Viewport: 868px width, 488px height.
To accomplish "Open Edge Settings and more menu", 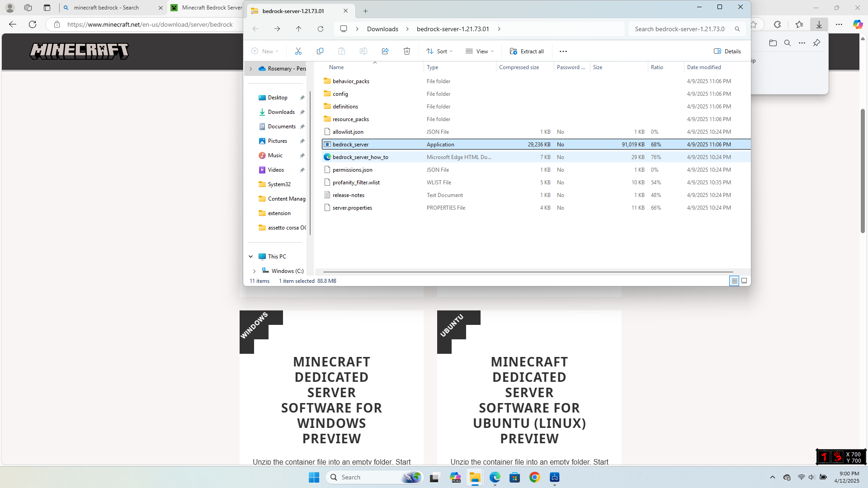I will pyautogui.click(x=839, y=24).
